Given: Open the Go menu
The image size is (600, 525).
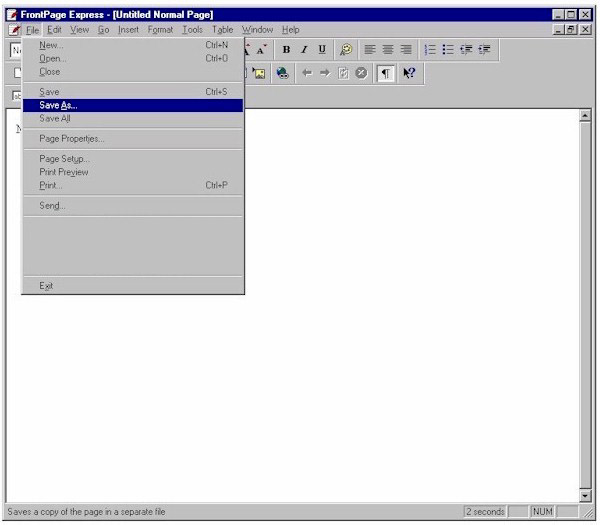Looking at the screenshot, I should pos(103,30).
